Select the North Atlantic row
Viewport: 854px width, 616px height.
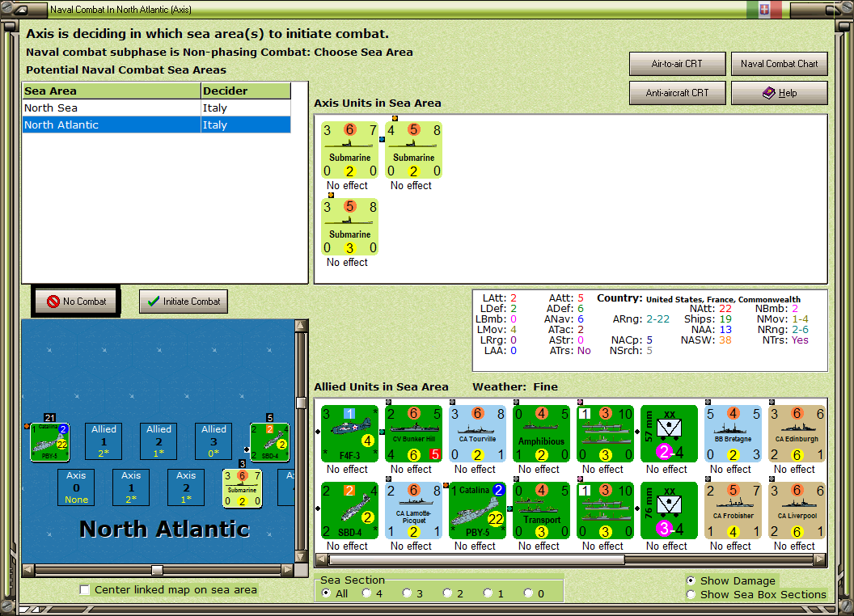[156, 124]
